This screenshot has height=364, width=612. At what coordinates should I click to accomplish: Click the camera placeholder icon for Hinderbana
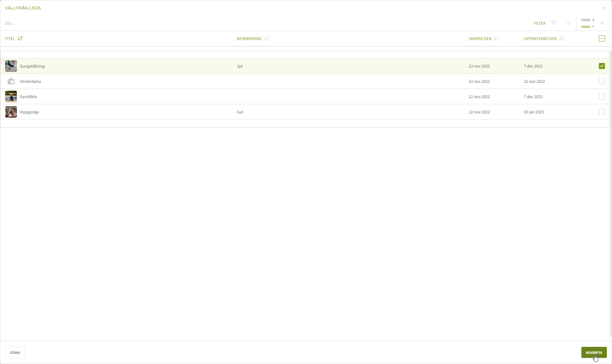pos(11,81)
